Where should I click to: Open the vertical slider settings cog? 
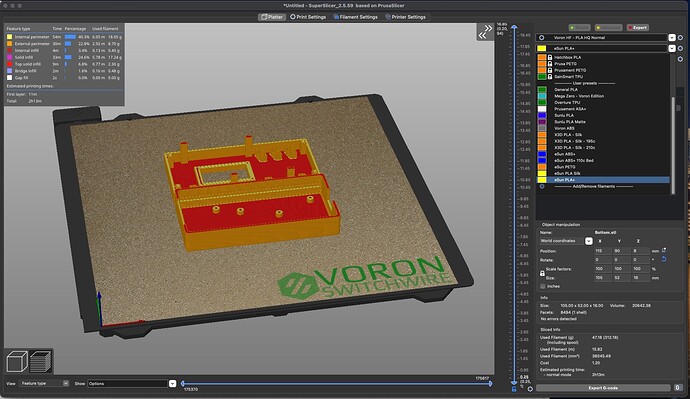(x=530, y=389)
